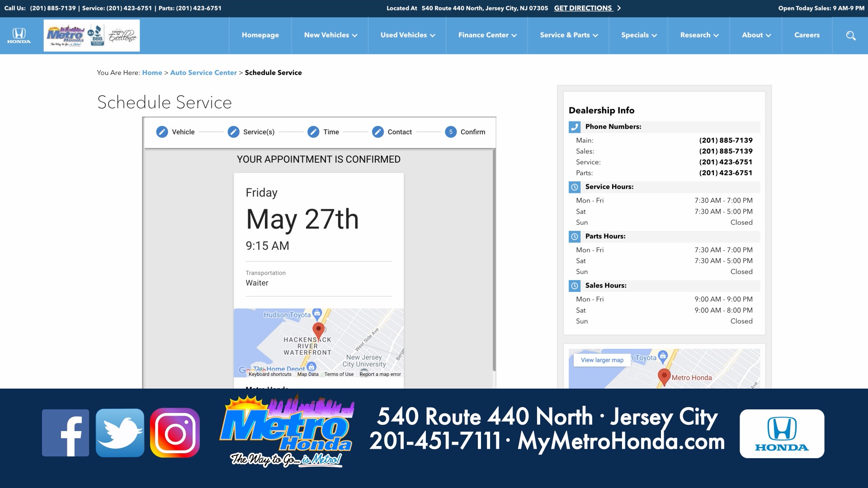Click the Time step edit pencil icon
The width and height of the screenshot is (868, 488).
point(313,132)
